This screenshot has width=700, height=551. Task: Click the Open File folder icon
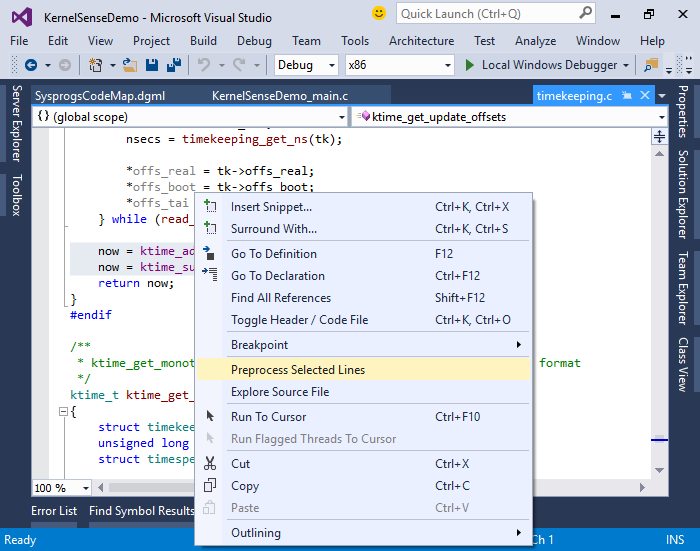coord(130,65)
